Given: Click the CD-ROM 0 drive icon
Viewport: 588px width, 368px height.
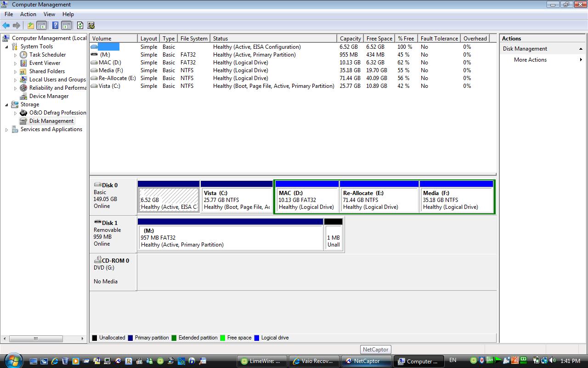Looking at the screenshot, I should tap(97, 260).
